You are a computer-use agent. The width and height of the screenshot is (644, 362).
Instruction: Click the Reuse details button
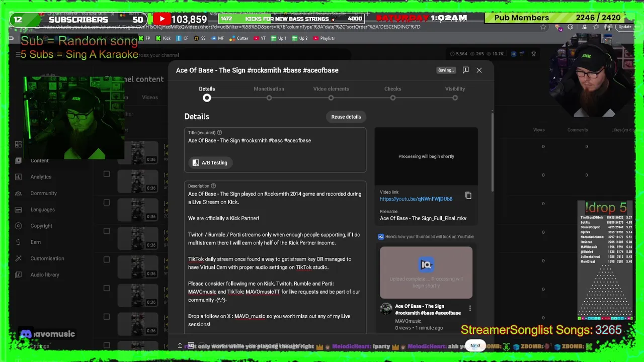[346, 117]
